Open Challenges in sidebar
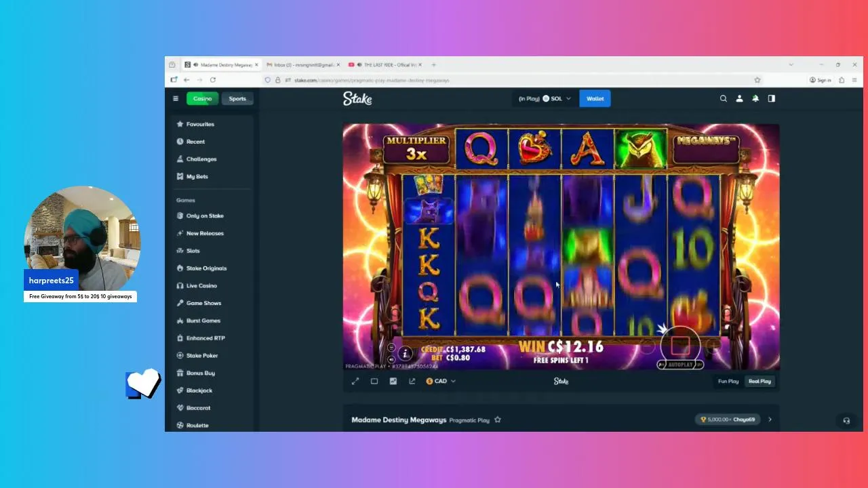Image resolution: width=868 pixels, height=488 pixels. tap(210, 159)
